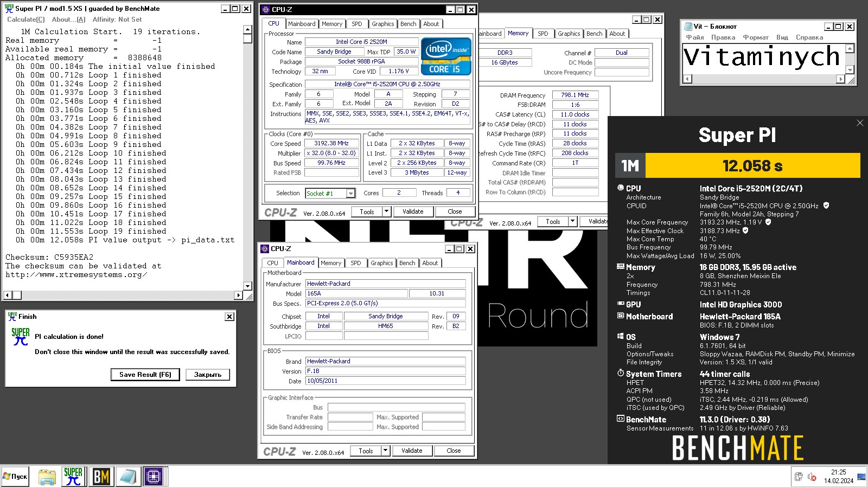The image size is (868, 488).
Task: Click the verified shield next to CPUID
Action: click(826, 206)
